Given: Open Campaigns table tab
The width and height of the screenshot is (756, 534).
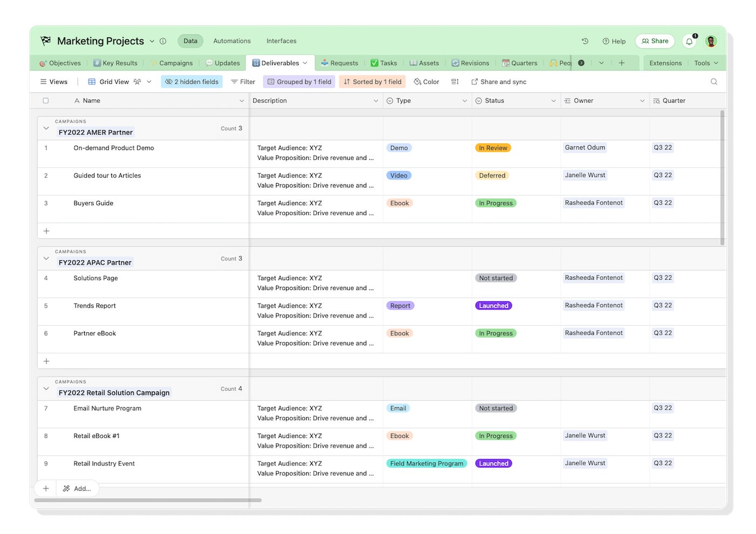Looking at the screenshot, I should pos(172,63).
